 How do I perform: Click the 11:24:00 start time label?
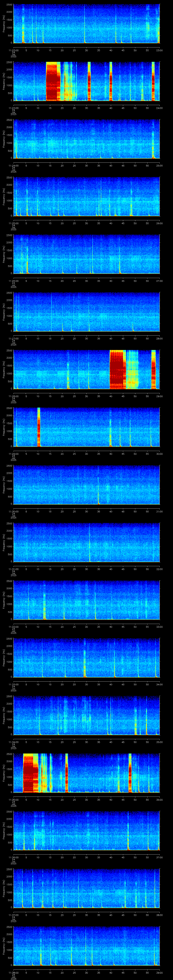click(13, 166)
